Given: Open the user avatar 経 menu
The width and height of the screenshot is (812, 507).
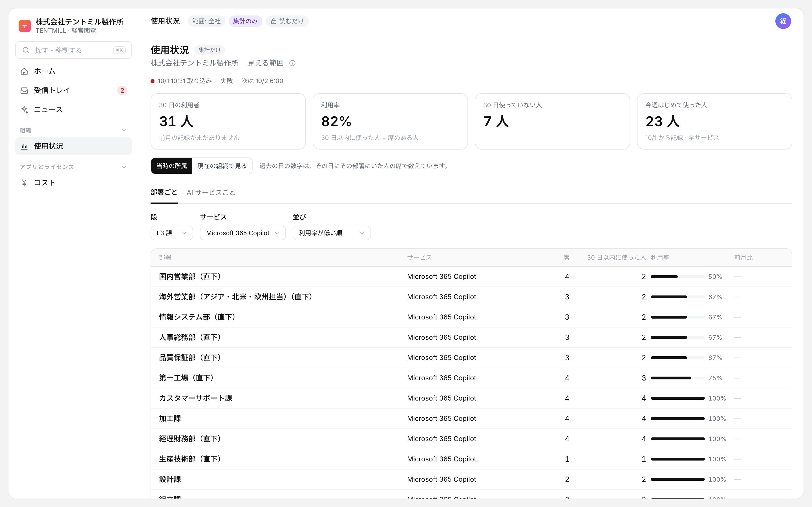Looking at the screenshot, I should click(783, 21).
